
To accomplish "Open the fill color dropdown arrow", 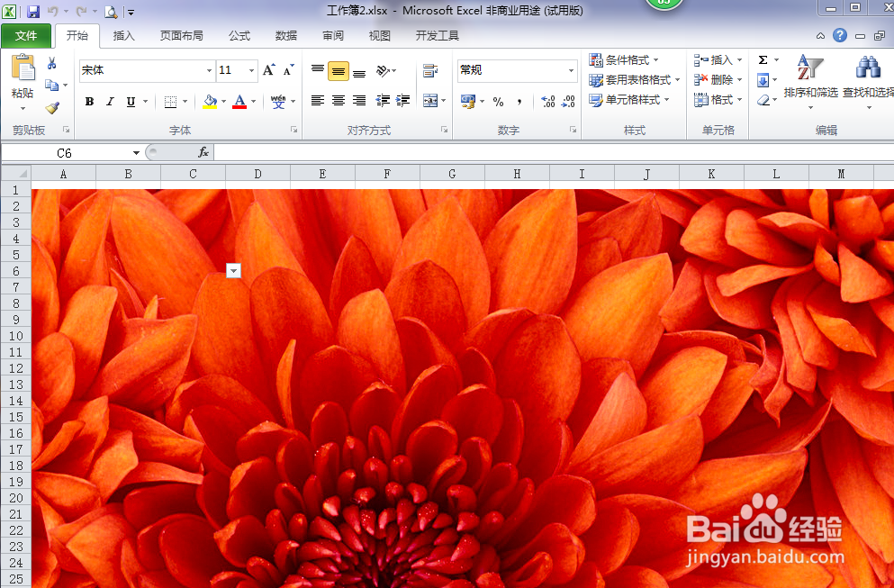I will pos(223,102).
